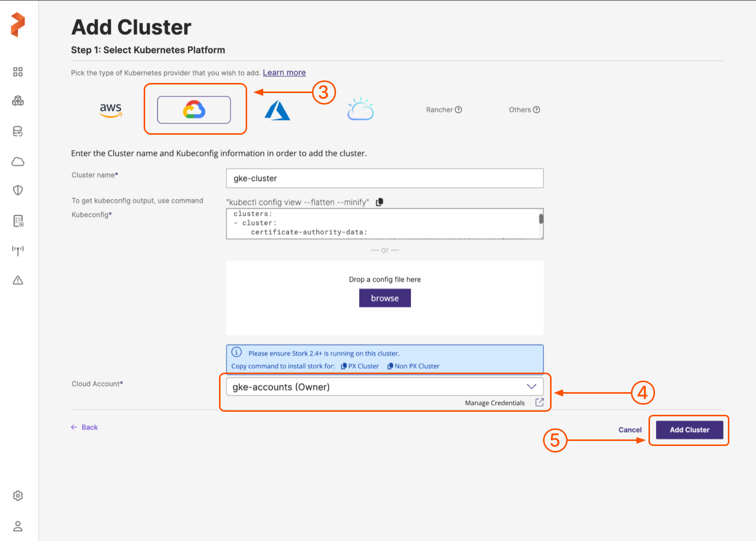Click the shield icon in sidebar
This screenshot has width=756, height=541.
coord(18,190)
